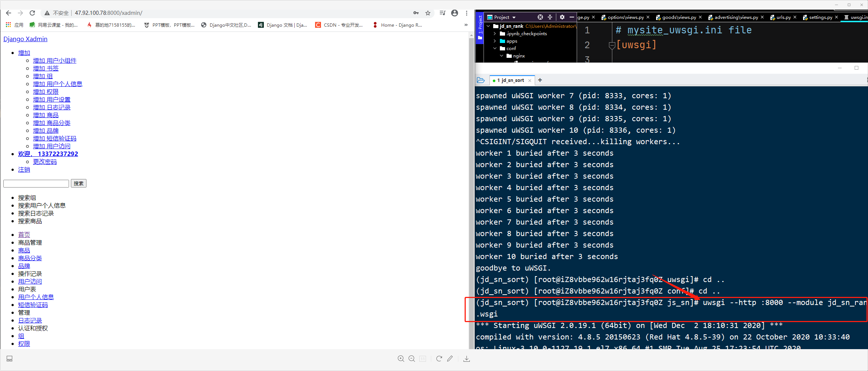
Task: Expand the apps folder
Action: point(495,41)
